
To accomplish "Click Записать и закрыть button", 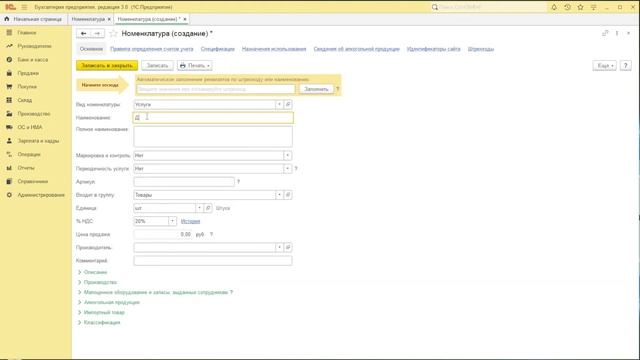I will (x=107, y=65).
